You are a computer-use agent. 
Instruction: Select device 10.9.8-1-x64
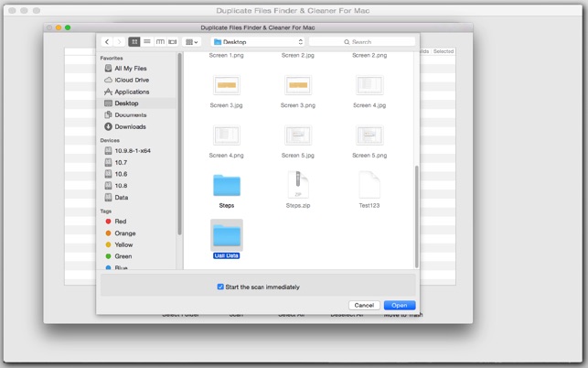click(132, 150)
